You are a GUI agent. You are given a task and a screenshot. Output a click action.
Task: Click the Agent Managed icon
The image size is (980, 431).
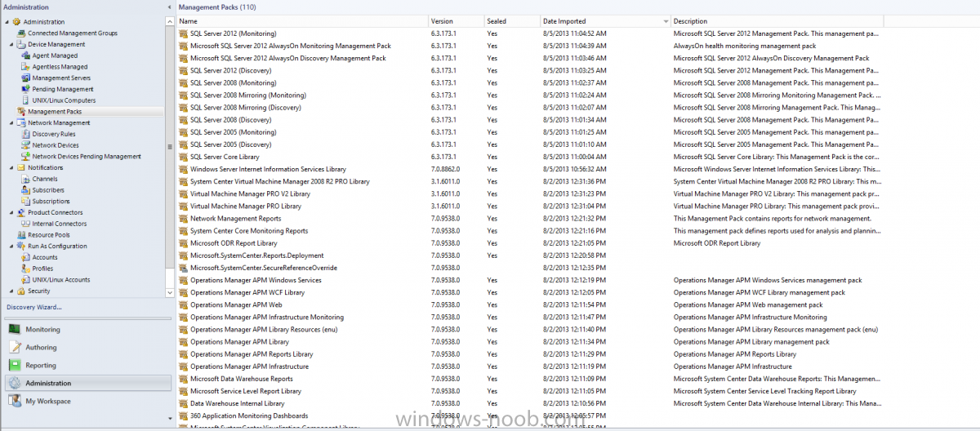[x=26, y=56]
